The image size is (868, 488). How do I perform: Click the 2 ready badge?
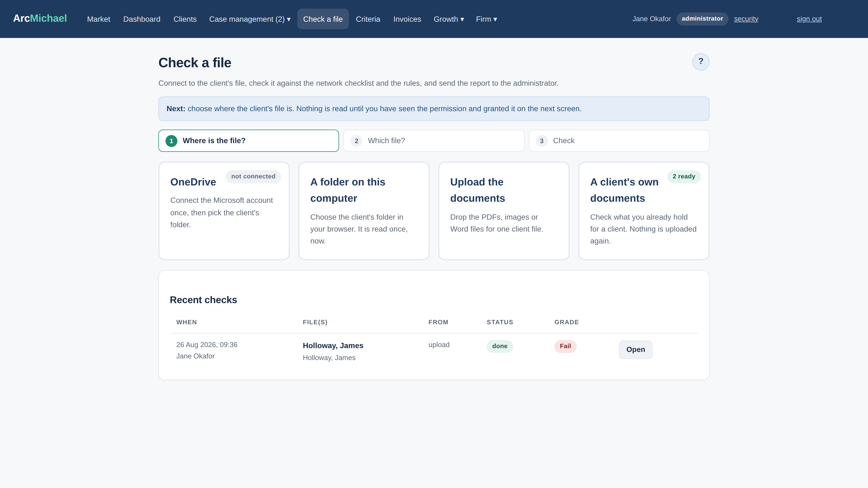(684, 176)
